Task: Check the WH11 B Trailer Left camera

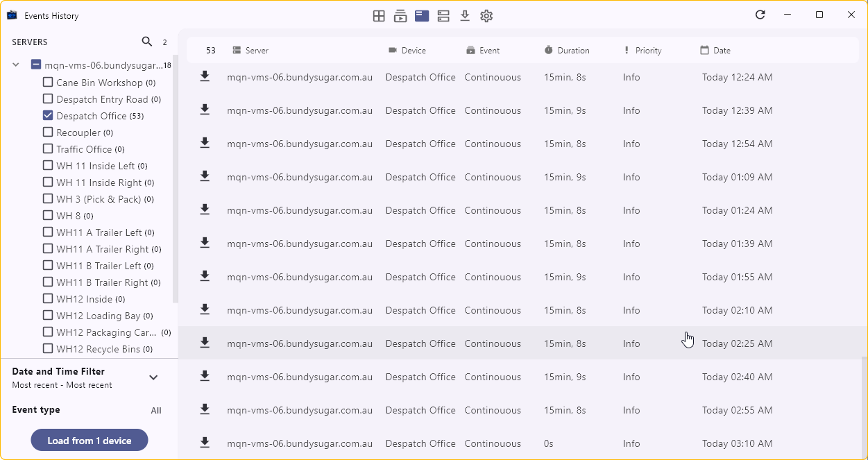Action: pyautogui.click(x=48, y=265)
